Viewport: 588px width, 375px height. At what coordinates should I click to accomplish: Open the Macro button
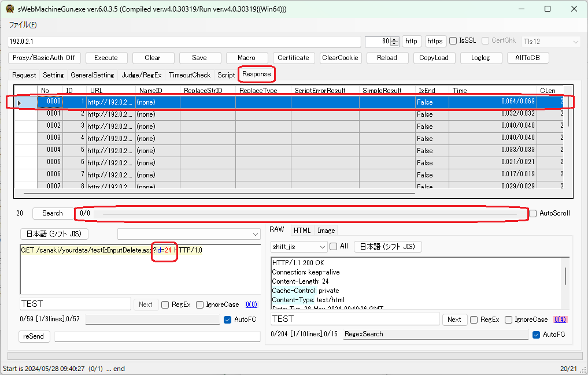click(x=246, y=58)
